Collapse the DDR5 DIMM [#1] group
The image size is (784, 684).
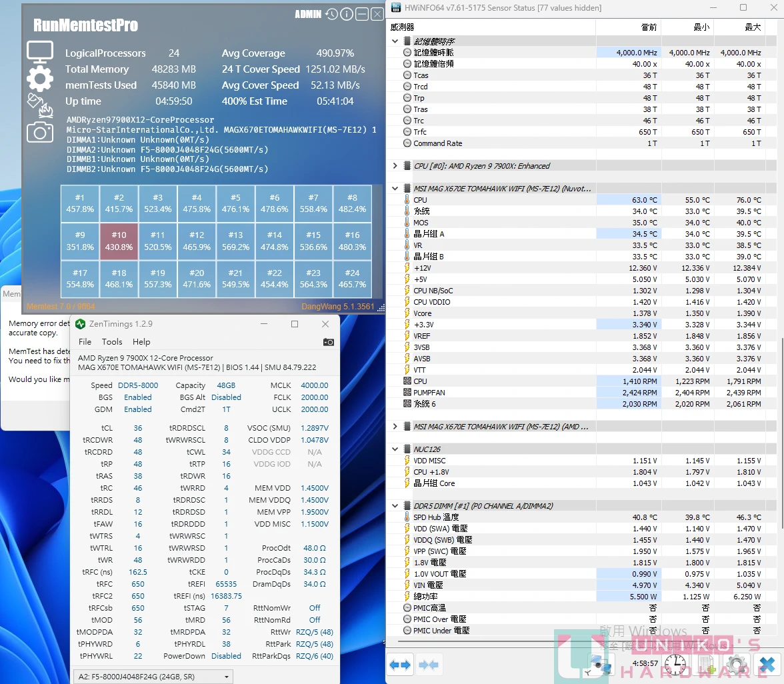(395, 506)
